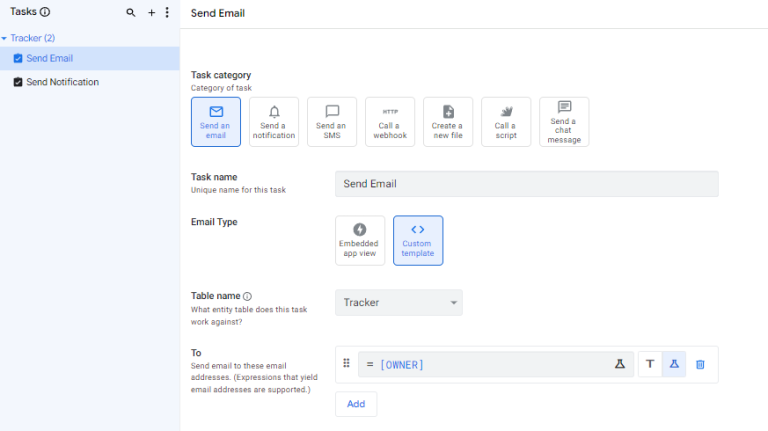768x431 pixels.
Task: Add a new task with plus icon
Action: 151,13
